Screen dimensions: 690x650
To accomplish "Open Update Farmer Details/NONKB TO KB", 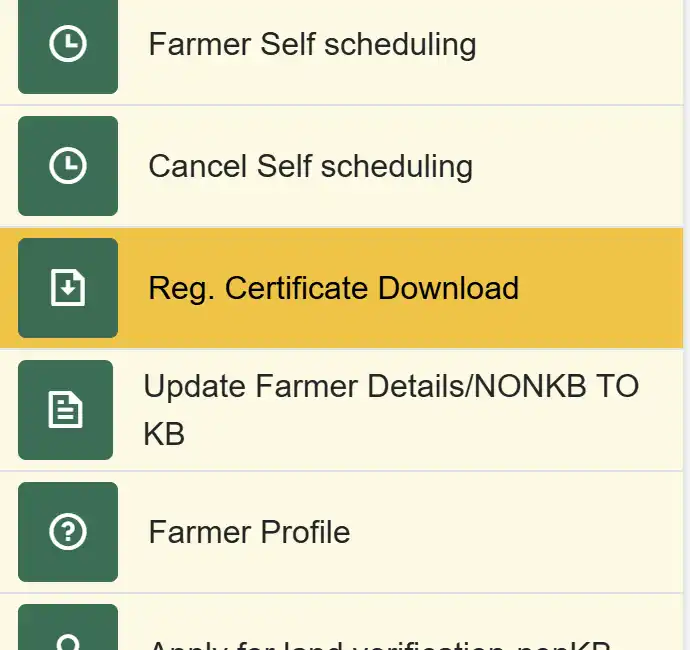I will [341, 410].
